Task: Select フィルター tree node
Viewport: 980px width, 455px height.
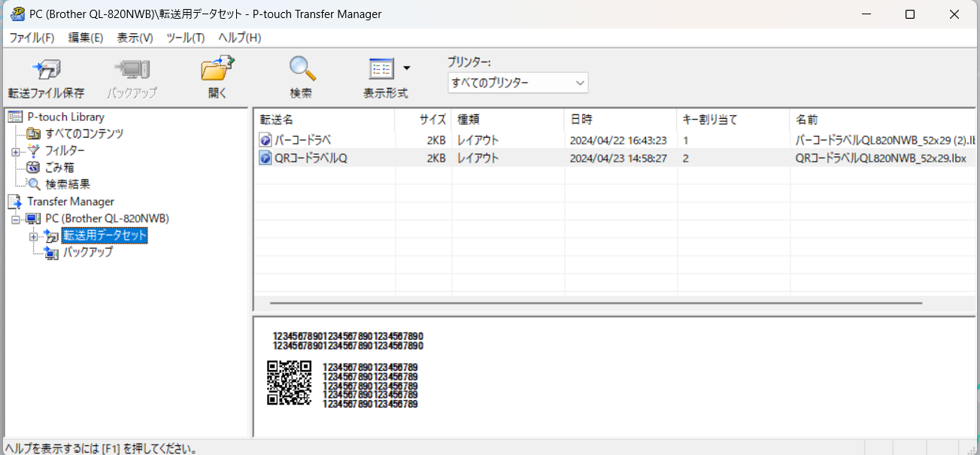Action: pos(65,150)
